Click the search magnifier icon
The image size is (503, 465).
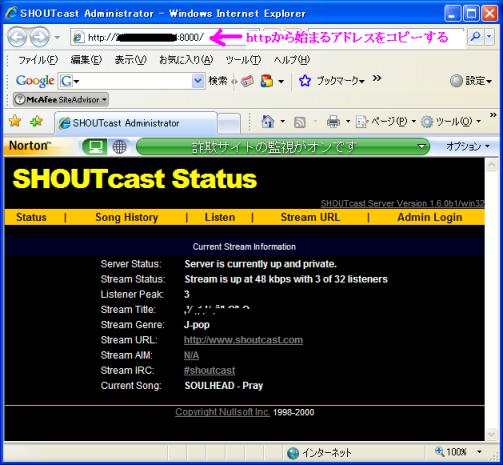pos(475,37)
